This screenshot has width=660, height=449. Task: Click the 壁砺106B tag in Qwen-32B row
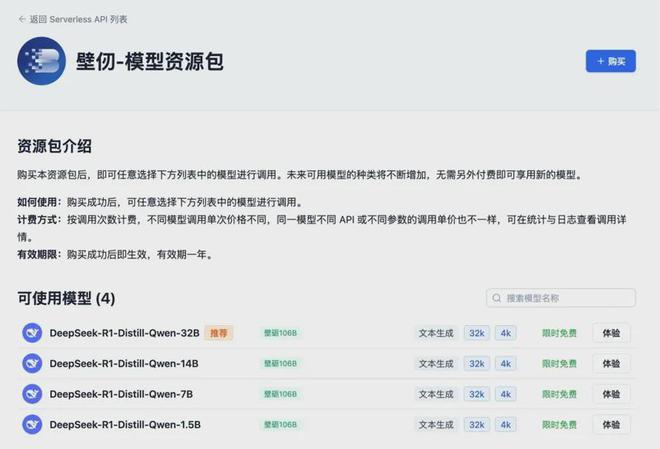280,333
